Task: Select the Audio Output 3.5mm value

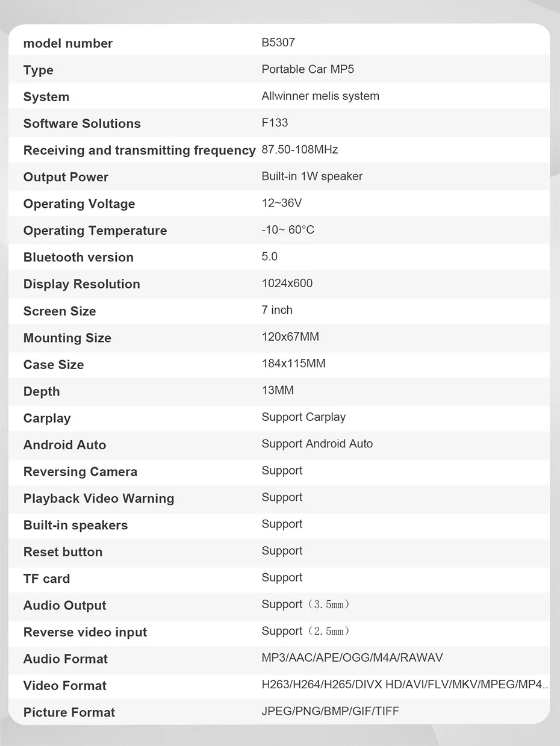Action: click(306, 605)
